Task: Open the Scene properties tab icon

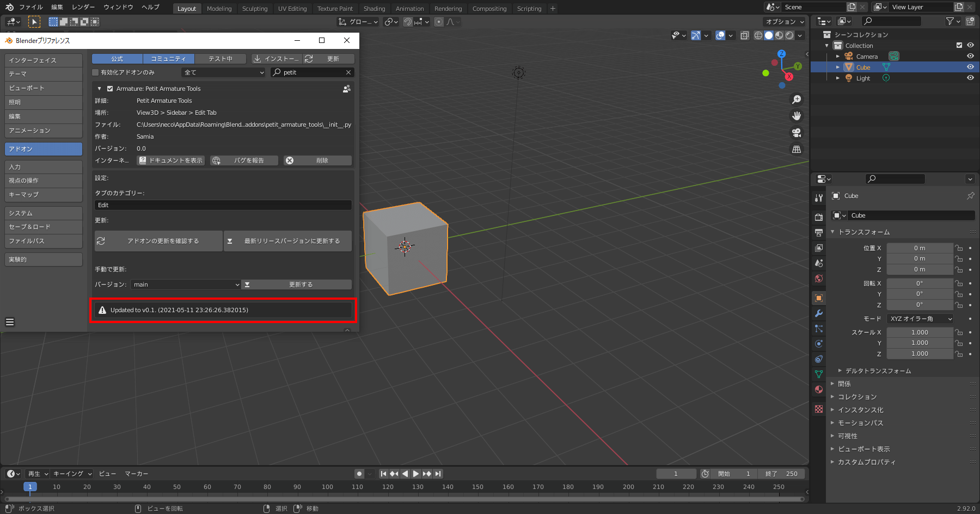Action: click(819, 263)
